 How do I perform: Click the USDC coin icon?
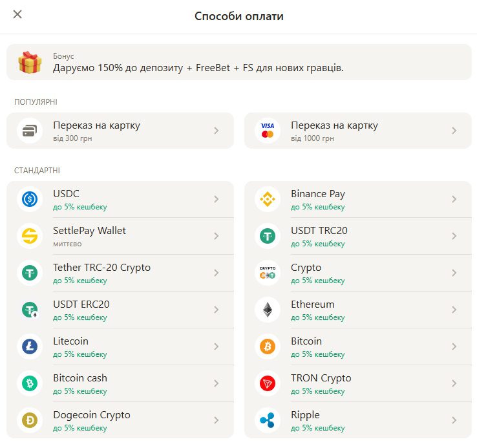[x=29, y=199]
